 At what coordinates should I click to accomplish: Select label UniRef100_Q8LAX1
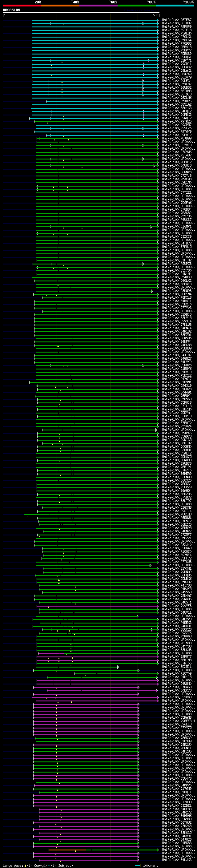tap(176, 71)
